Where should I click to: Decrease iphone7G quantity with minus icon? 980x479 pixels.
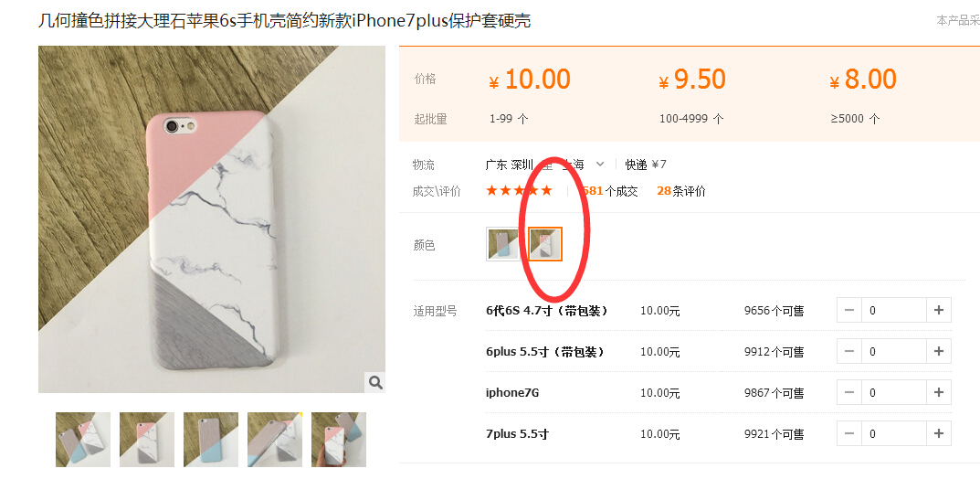tap(849, 393)
